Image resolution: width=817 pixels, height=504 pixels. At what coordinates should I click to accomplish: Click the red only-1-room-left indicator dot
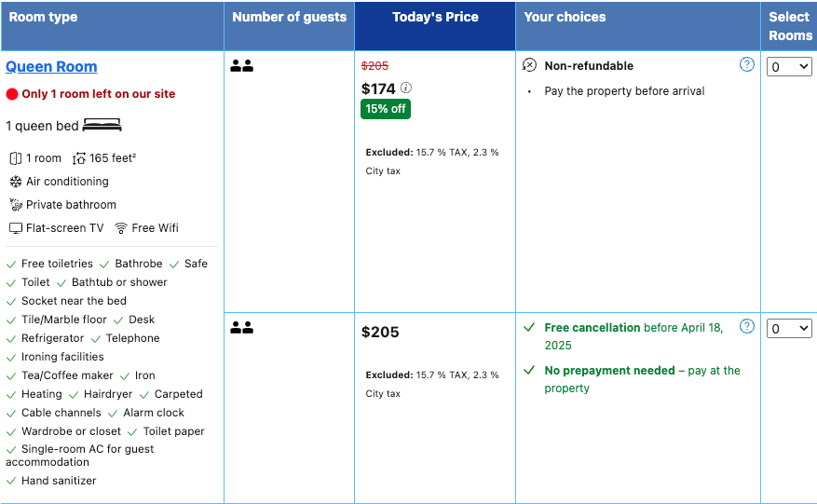pyautogui.click(x=12, y=94)
